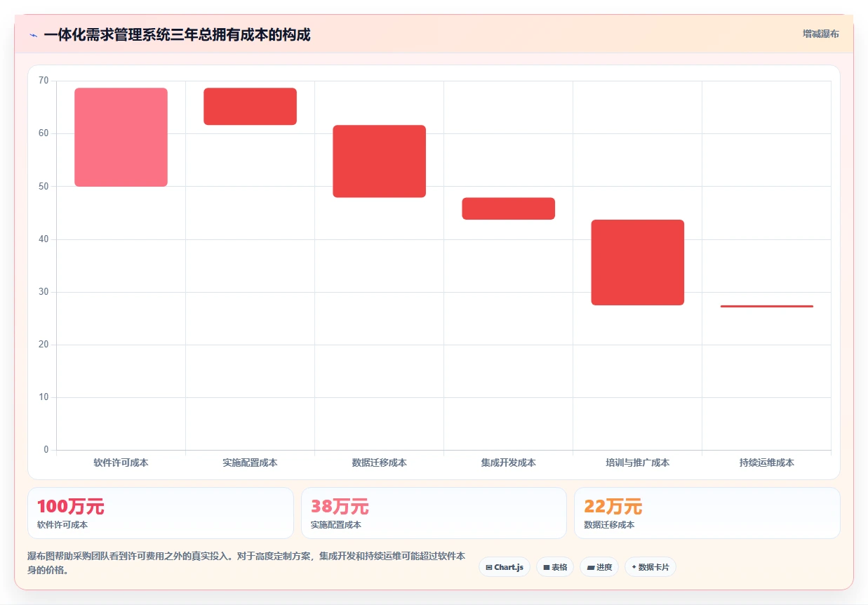The image size is (868, 605).
Task: Click the y-axis value 30
Action: [44, 292]
